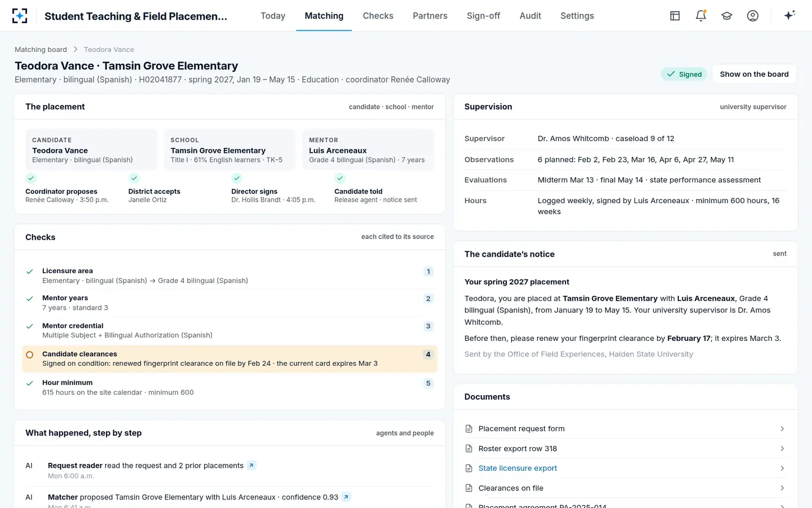Open the layout panel icon in header

click(675, 16)
